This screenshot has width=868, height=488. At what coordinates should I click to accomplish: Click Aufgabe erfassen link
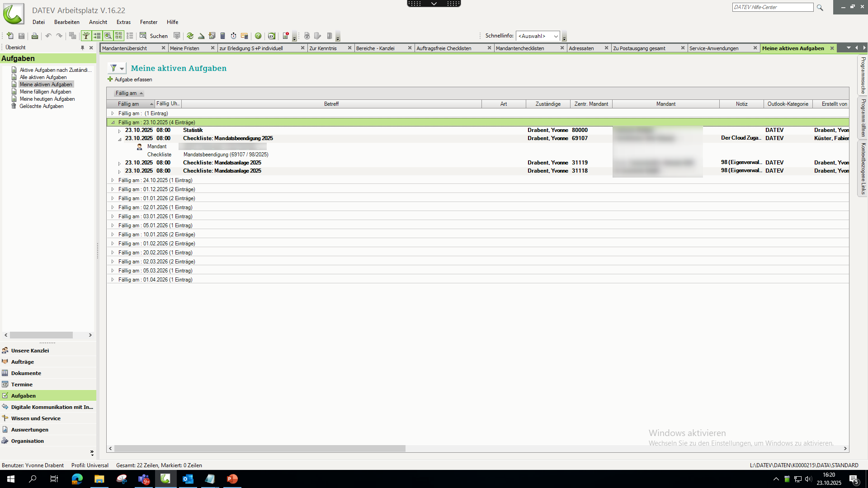coord(133,80)
